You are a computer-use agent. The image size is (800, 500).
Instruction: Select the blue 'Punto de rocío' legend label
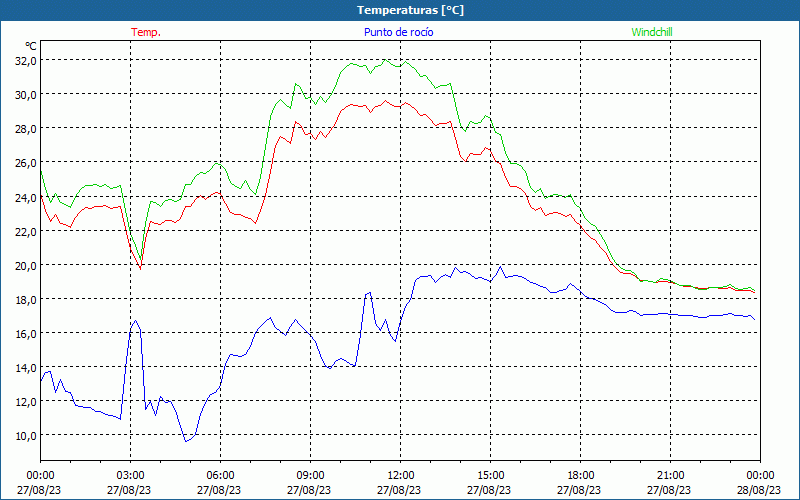(398, 32)
